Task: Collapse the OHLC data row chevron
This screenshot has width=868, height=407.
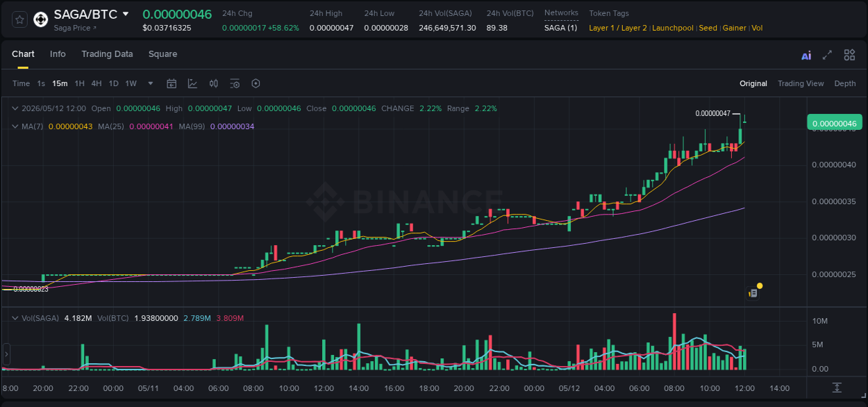Action: pyautogui.click(x=15, y=108)
